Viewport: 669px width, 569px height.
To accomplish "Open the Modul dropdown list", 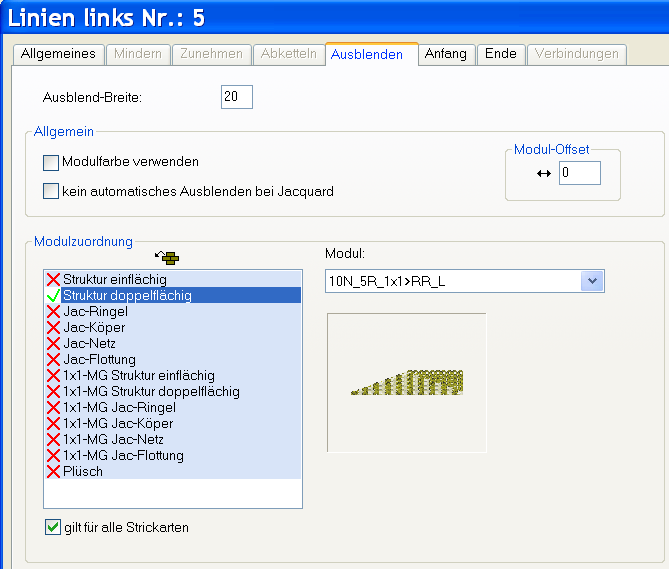I will 592,281.
